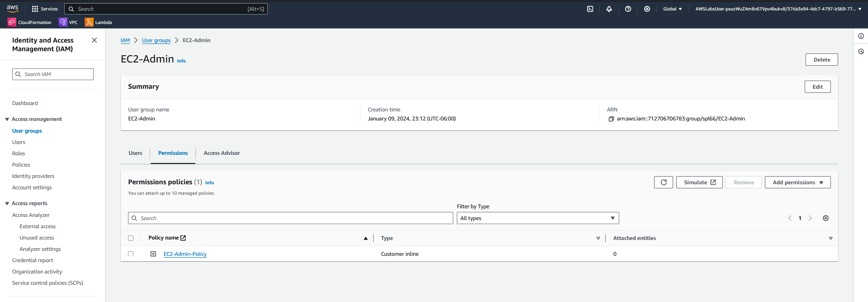Viewport: 868px width, 302px height.
Task: Open the AWS home logo
Action: coord(13,9)
